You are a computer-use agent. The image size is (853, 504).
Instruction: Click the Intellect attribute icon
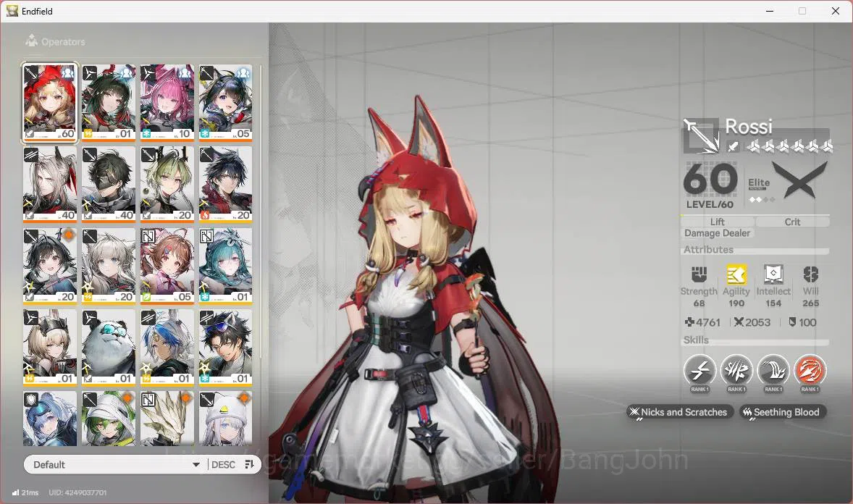[773, 274]
